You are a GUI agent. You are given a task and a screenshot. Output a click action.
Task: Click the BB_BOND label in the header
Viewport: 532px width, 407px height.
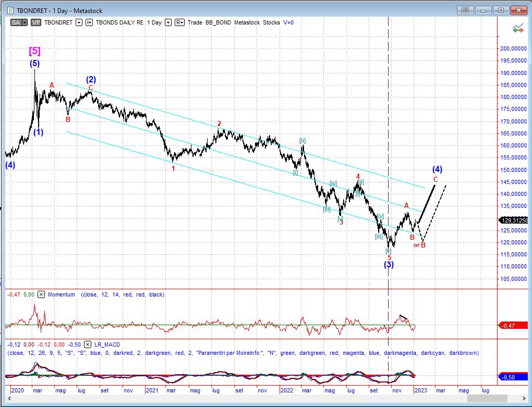[x=218, y=22]
